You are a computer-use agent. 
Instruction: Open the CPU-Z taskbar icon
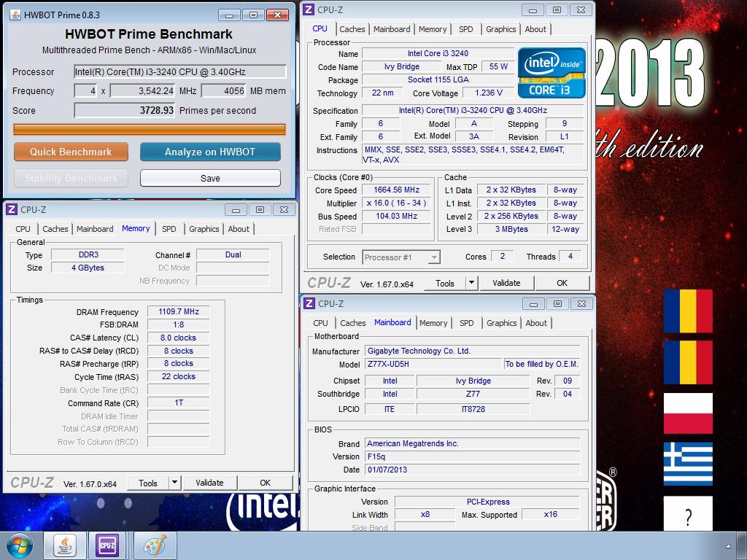click(107, 545)
